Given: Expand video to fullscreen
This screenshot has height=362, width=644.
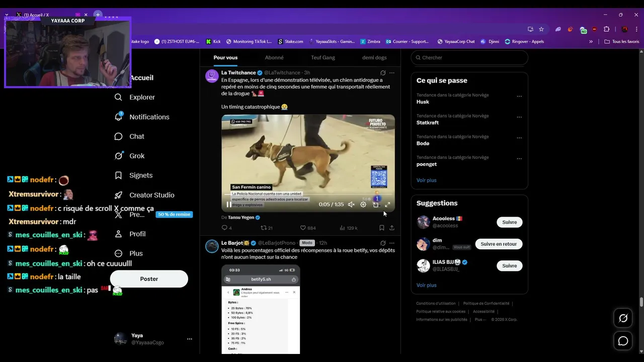Looking at the screenshot, I should (x=387, y=205).
